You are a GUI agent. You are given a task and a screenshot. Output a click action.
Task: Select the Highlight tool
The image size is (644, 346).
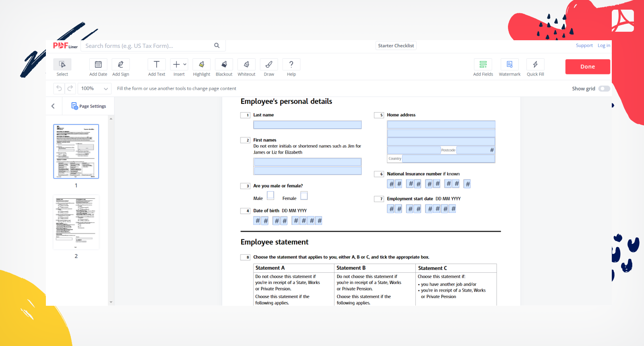click(201, 65)
